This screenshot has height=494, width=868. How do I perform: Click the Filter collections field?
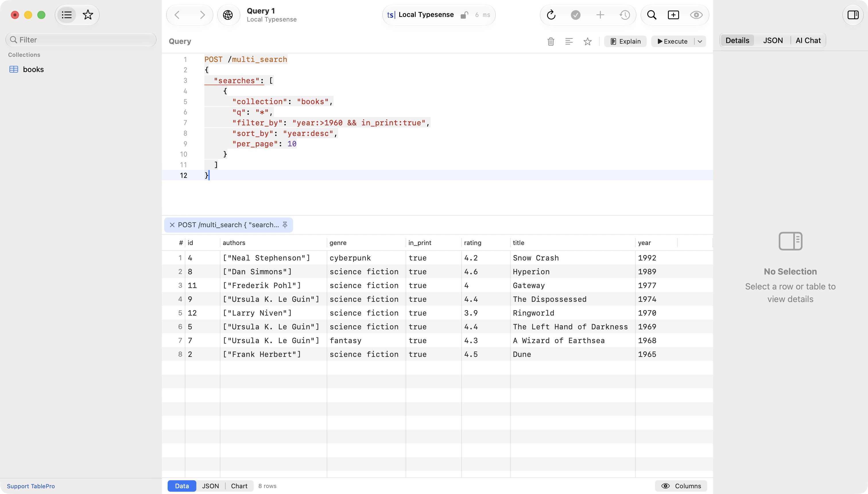81,40
